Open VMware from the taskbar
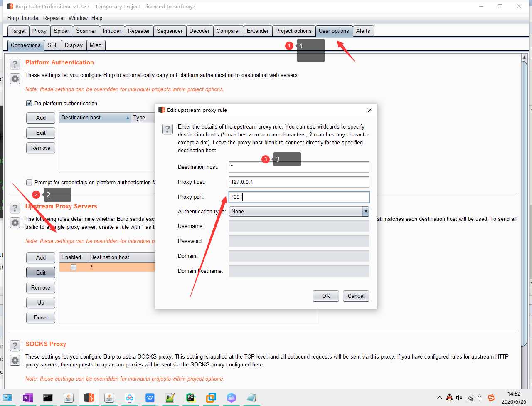The width and height of the screenshot is (532, 406). coord(211,398)
